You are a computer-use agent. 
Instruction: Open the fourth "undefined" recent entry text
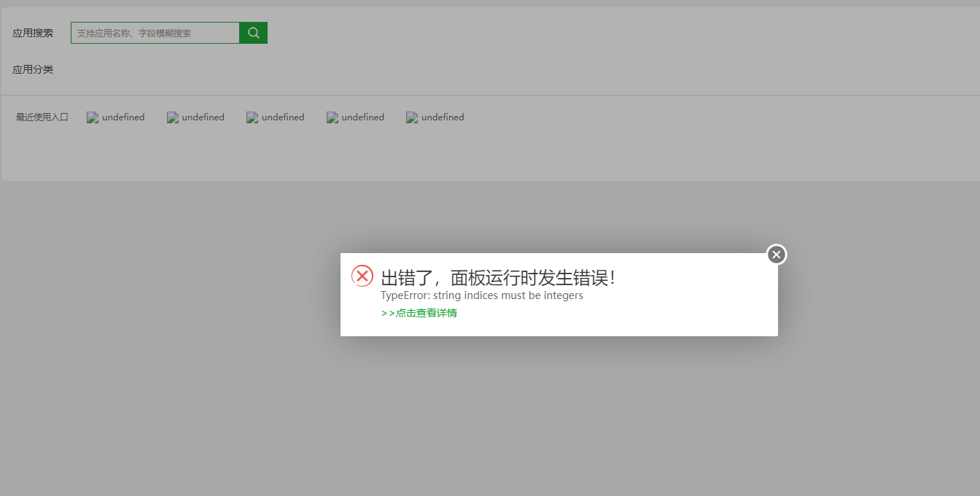(362, 117)
